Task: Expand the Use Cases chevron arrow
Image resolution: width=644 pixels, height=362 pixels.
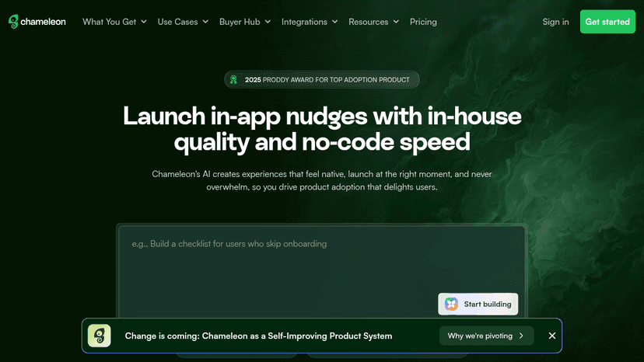Action: coord(205,22)
